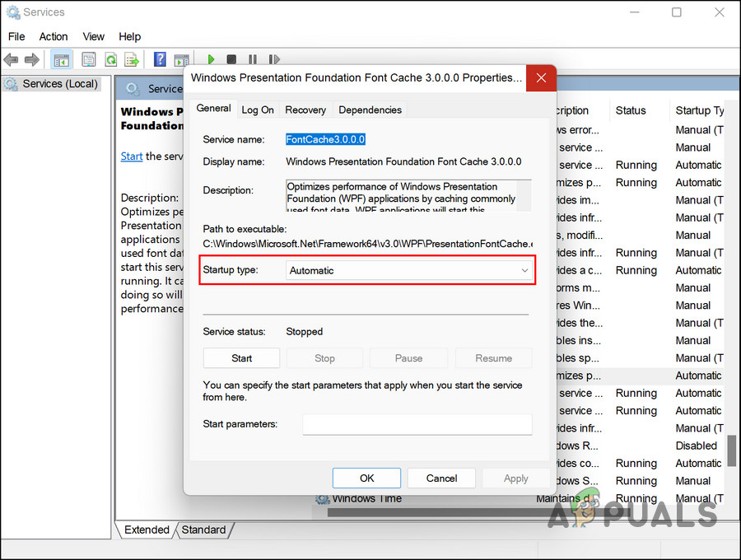Open the Help menu

[x=129, y=36]
